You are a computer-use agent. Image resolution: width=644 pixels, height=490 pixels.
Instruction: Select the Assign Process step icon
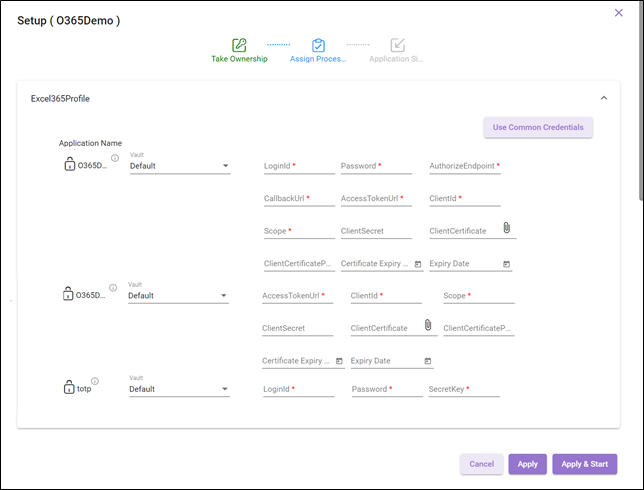coord(318,45)
